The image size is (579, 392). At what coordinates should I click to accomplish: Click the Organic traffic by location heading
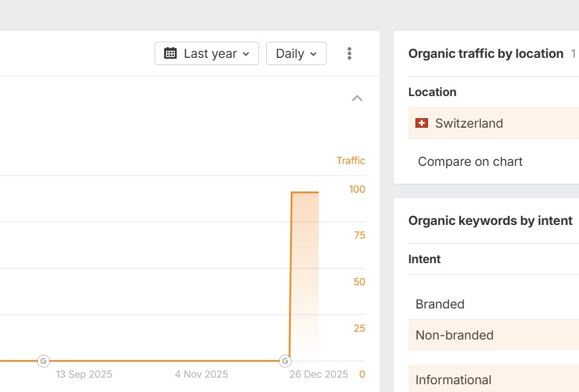(x=485, y=54)
